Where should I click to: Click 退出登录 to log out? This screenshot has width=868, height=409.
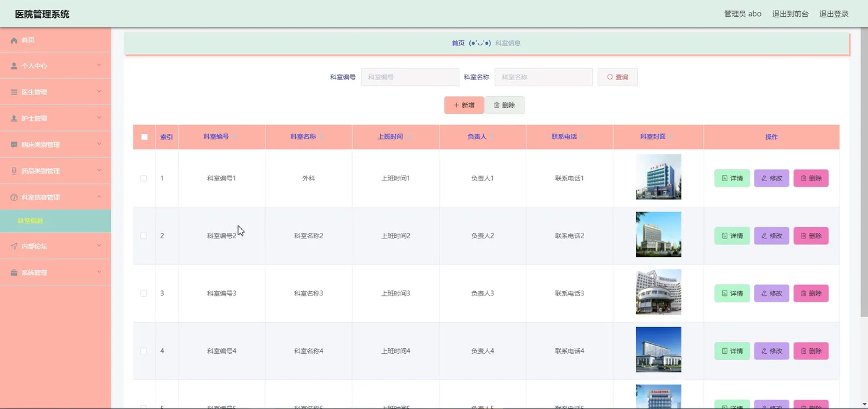pos(834,14)
